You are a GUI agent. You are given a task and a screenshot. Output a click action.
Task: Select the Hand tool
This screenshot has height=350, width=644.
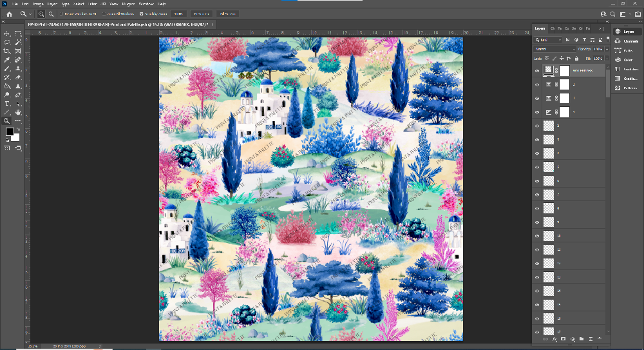click(17, 112)
